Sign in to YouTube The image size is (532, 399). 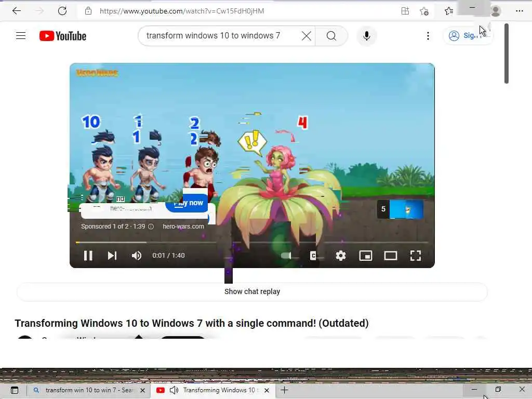(468, 36)
